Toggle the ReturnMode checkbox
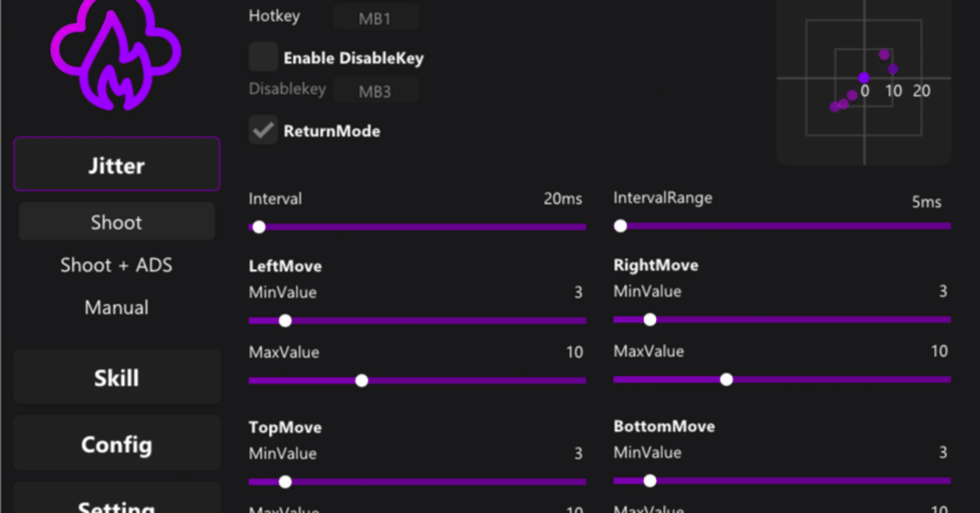980x513 pixels. [263, 130]
